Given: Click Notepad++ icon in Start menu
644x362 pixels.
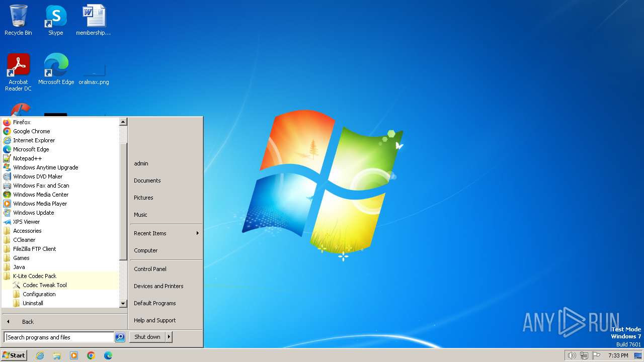Looking at the screenshot, I should click(x=7, y=158).
